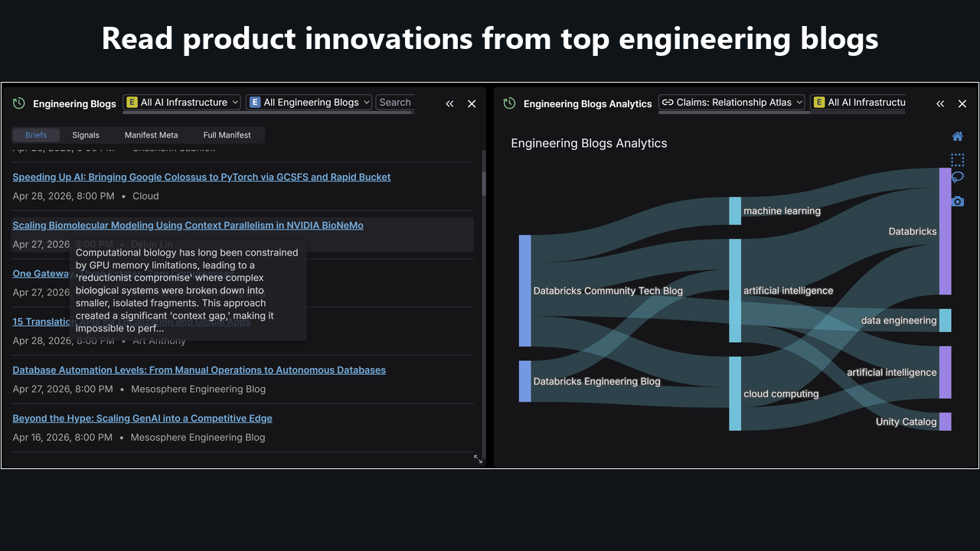The width and height of the screenshot is (980, 551).
Task: Open the All Engineering Blogs dropdown
Action: click(x=309, y=103)
